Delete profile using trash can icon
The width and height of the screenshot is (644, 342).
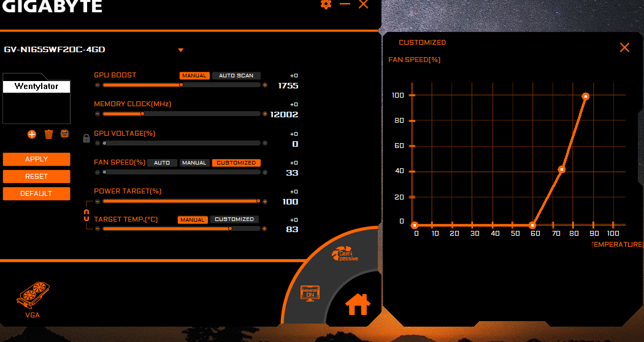point(48,134)
